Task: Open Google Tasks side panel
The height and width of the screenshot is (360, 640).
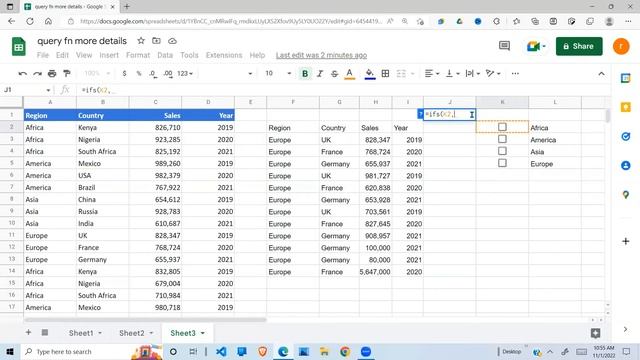Action: [625, 136]
